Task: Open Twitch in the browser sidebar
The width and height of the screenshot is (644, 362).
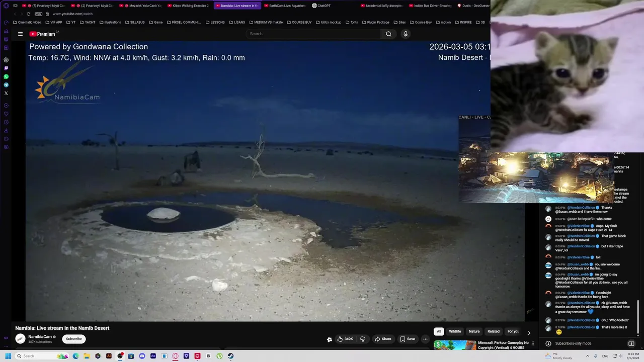Action: [6, 68]
